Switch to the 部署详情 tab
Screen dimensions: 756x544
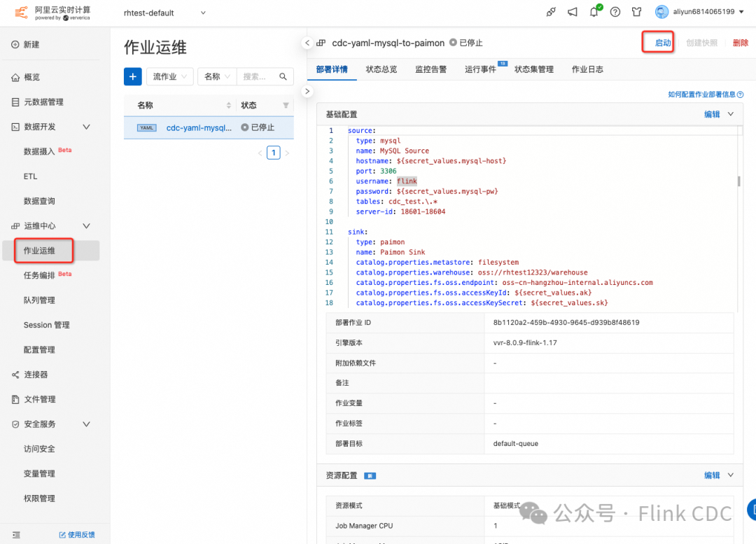point(332,69)
